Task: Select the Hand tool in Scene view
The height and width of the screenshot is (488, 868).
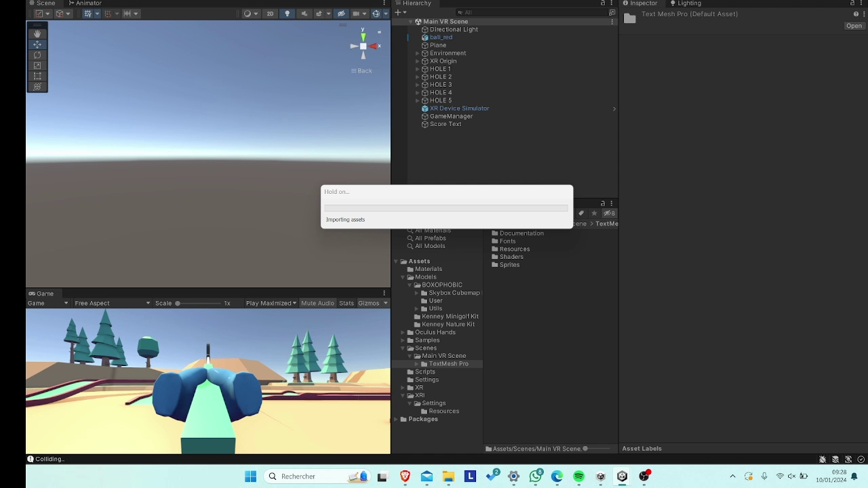Action: [37, 33]
